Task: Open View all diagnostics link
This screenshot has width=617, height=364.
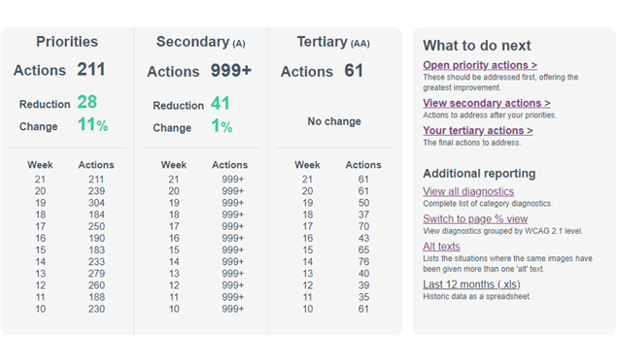Action: pyautogui.click(x=468, y=191)
